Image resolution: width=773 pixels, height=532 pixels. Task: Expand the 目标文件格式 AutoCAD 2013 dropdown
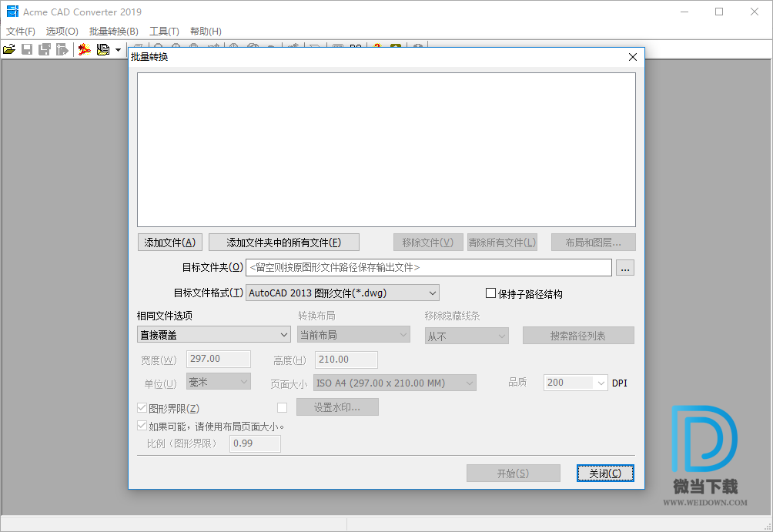click(342, 293)
